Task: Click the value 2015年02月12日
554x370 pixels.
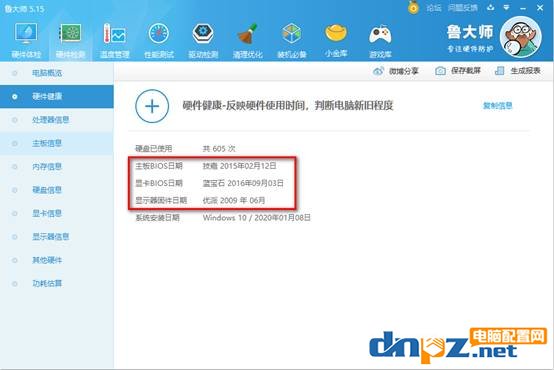Action: click(x=248, y=166)
